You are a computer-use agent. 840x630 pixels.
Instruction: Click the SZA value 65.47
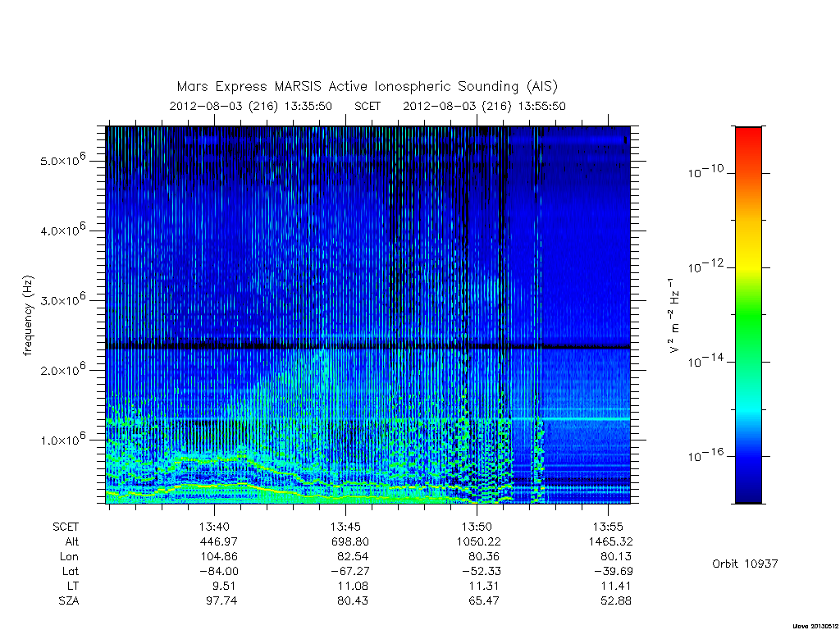(x=484, y=601)
